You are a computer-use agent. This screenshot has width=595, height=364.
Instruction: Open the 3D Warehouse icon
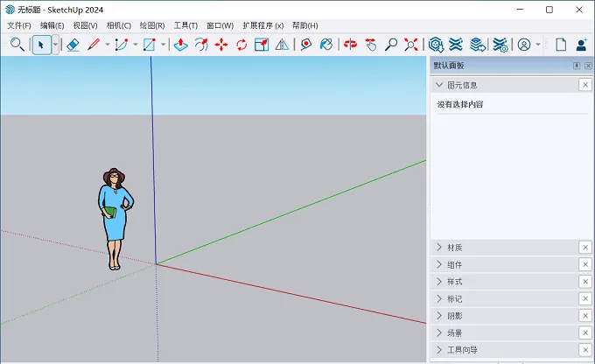click(x=436, y=45)
